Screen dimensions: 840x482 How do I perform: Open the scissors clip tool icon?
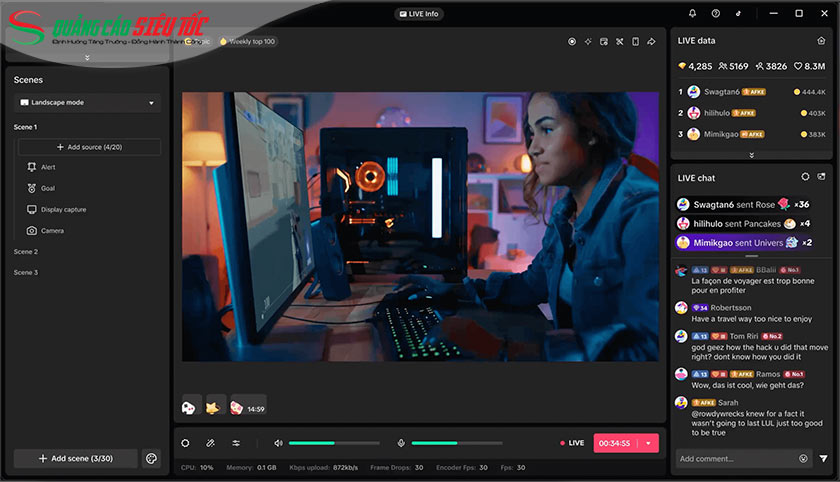619,41
